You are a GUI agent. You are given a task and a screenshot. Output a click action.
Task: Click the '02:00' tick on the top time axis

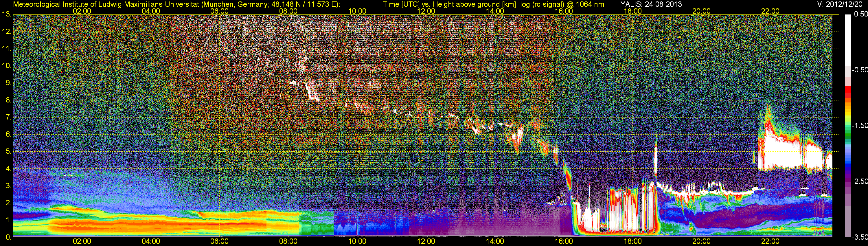click(x=82, y=11)
